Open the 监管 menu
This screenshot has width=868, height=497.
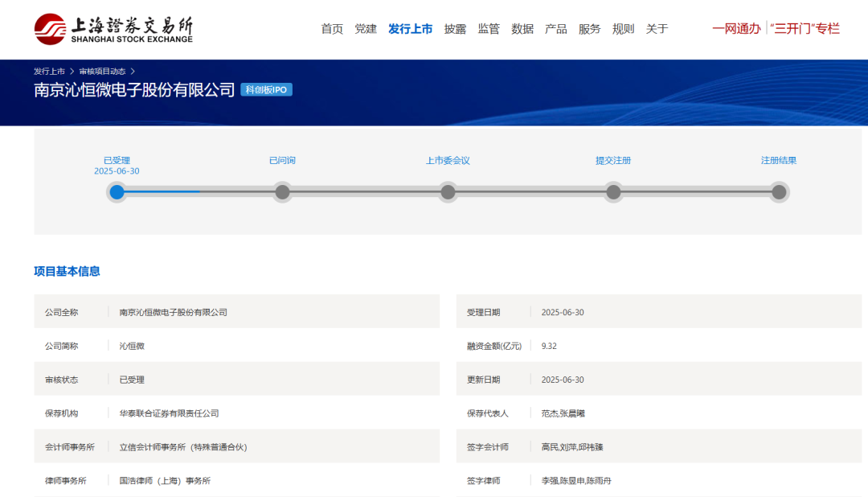tap(489, 29)
